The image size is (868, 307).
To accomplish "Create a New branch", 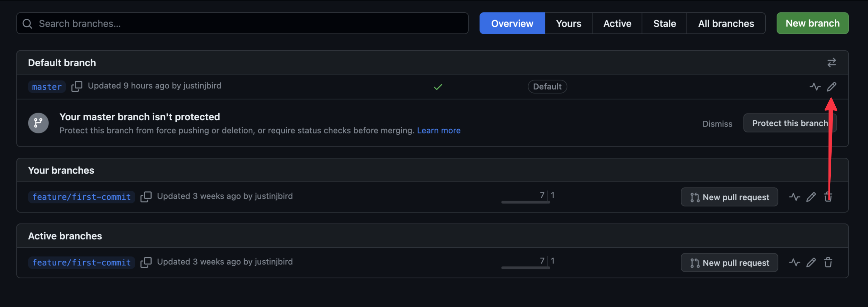I will [812, 23].
